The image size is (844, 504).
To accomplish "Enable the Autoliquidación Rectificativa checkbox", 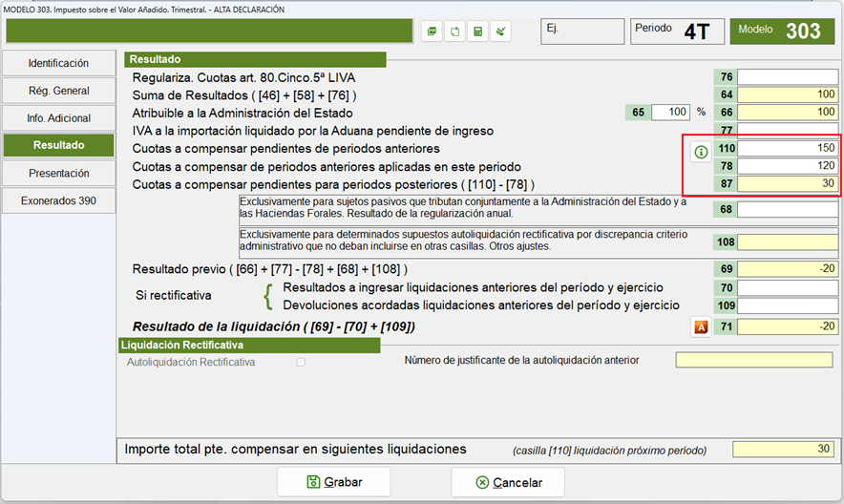I will click(301, 362).
